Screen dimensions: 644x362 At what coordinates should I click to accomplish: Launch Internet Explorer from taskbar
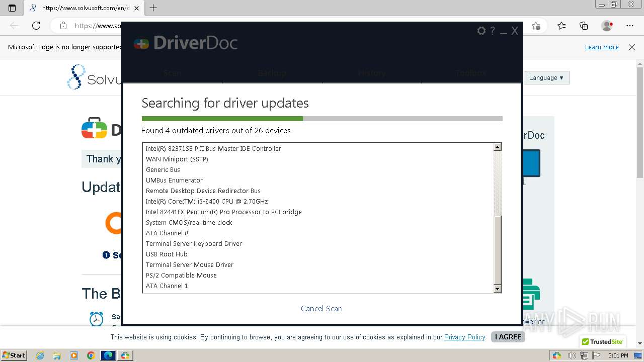click(40, 355)
